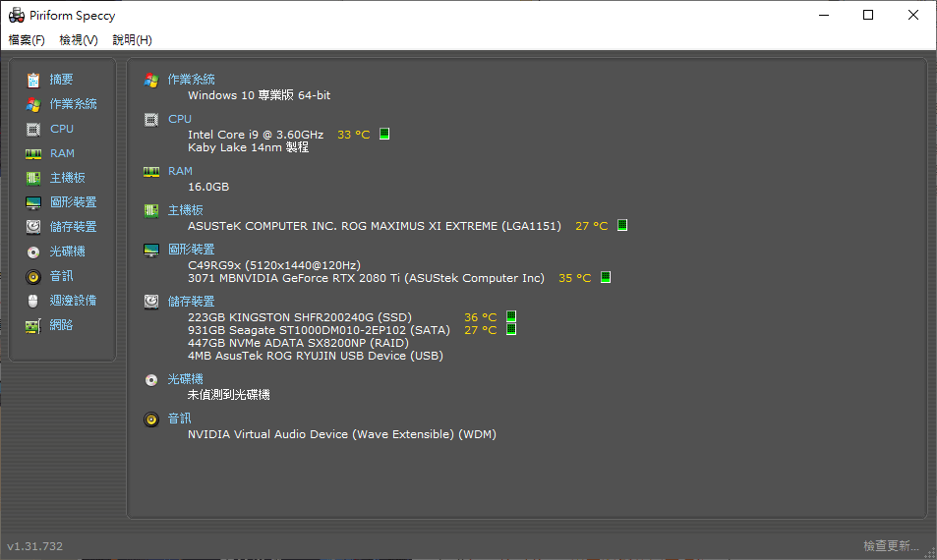This screenshot has width=937, height=560.
Task: Click the 主機板 heading in summary panel
Action: pyautogui.click(x=186, y=210)
